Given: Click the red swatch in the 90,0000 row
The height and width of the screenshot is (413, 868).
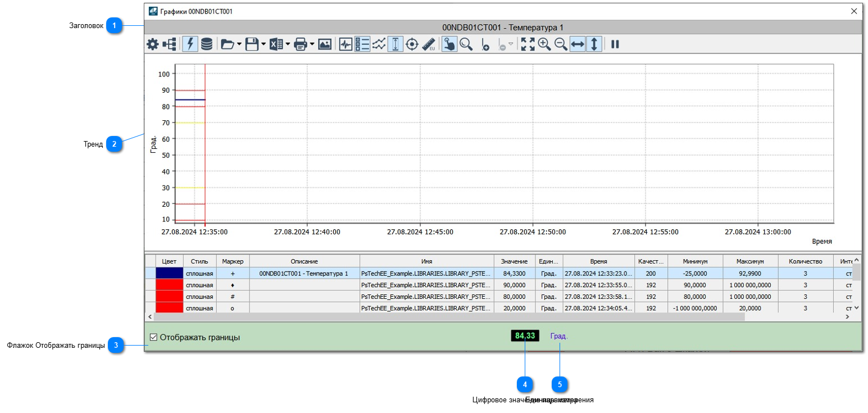Looking at the screenshot, I should pyautogui.click(x=169, y=285).
